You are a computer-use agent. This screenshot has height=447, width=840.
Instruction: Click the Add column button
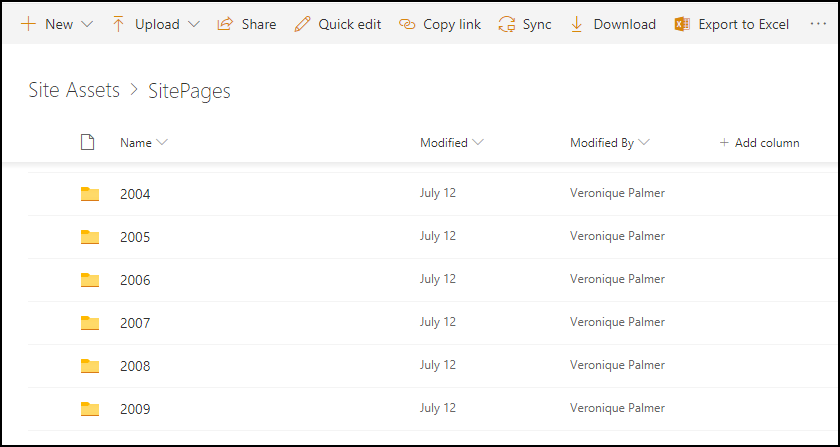[759, 143]
